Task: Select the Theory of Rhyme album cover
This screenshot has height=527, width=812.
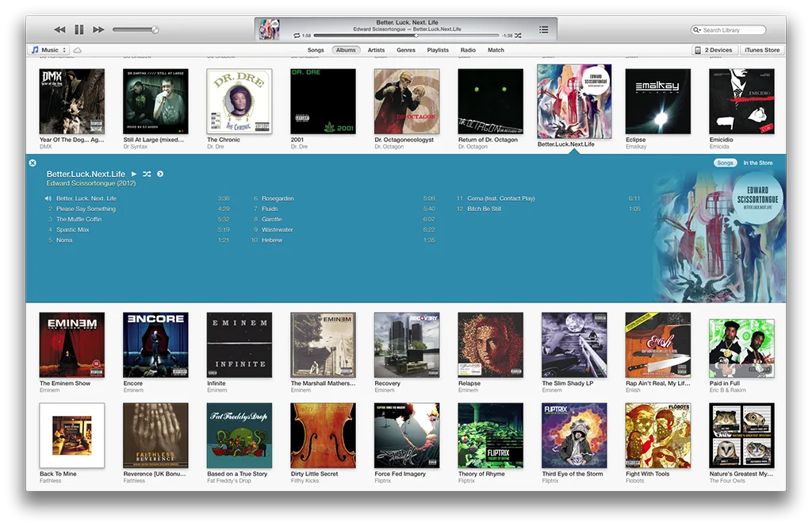Action: pos(490,436)
